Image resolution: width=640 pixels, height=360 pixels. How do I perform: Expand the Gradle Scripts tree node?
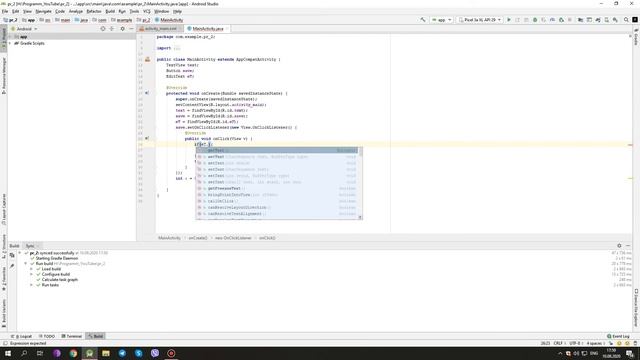pyautogui.click(x=10, y=43)
